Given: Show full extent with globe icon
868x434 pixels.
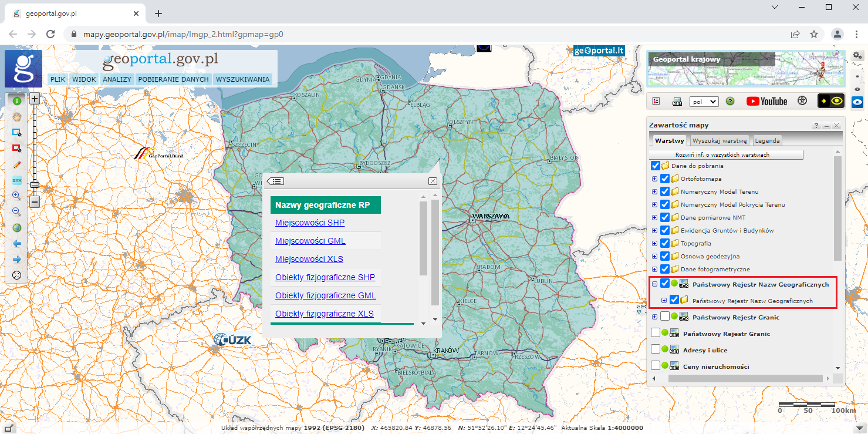Looking at the screenshot, I should 17,228.
